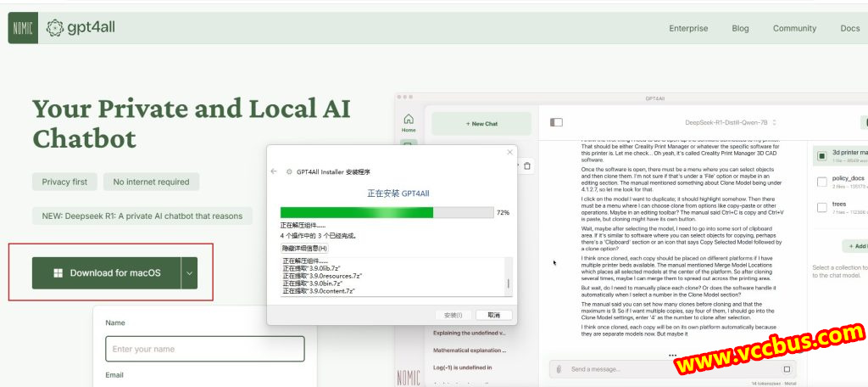Open the Blog menu item
This screenshot has height=387, width=868.
pyautogui.click(x=740, y=28)
